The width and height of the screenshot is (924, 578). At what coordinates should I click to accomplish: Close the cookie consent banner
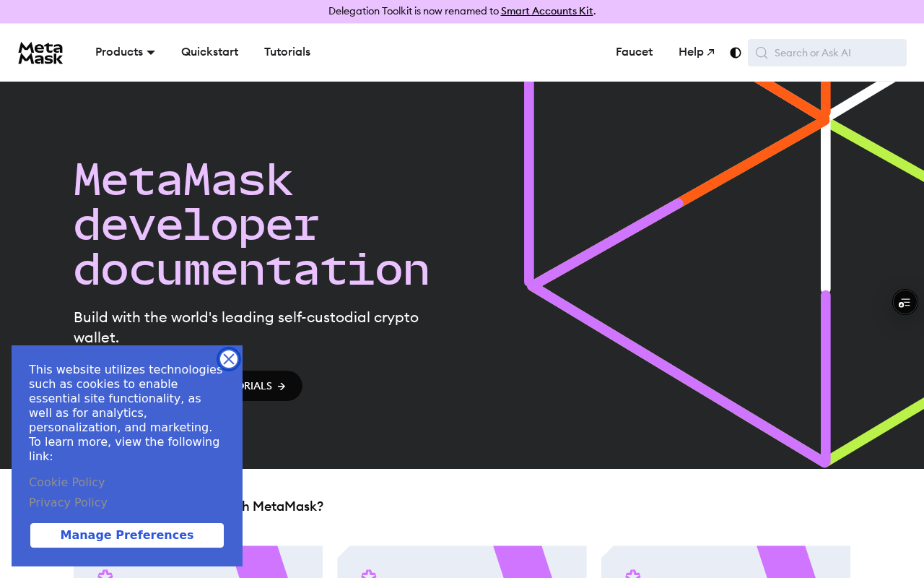(229, 359)
